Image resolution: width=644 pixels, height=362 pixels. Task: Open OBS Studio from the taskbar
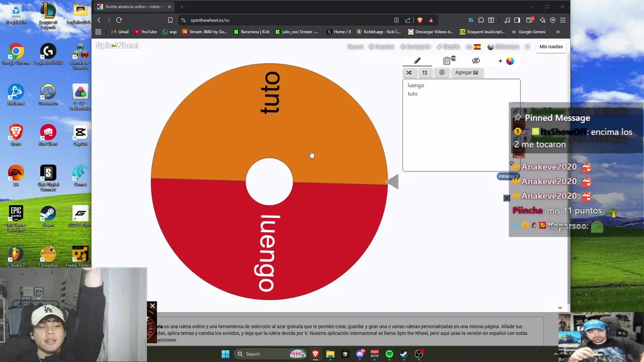tap(419, 354)
